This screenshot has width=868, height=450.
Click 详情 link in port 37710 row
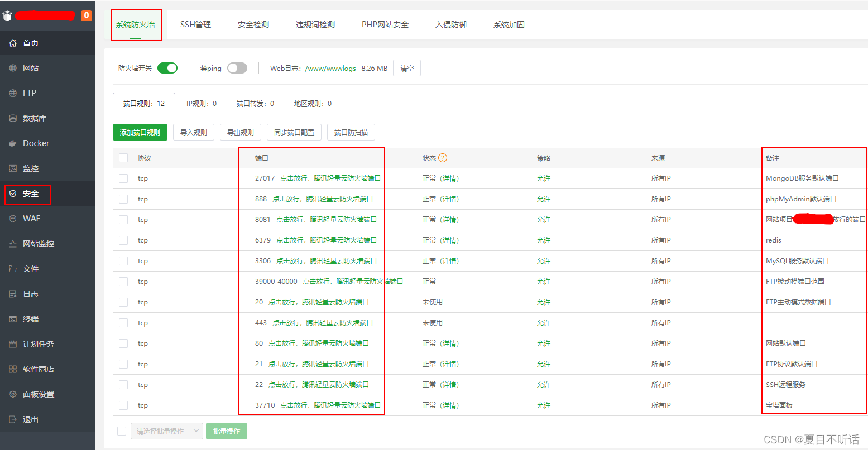tap(449, 405)
